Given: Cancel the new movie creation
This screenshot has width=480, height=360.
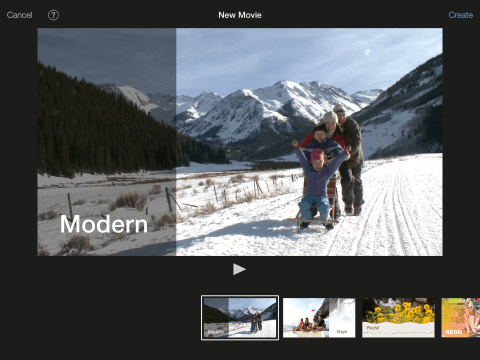Looking at the screenshot, I should pos(19,15).
